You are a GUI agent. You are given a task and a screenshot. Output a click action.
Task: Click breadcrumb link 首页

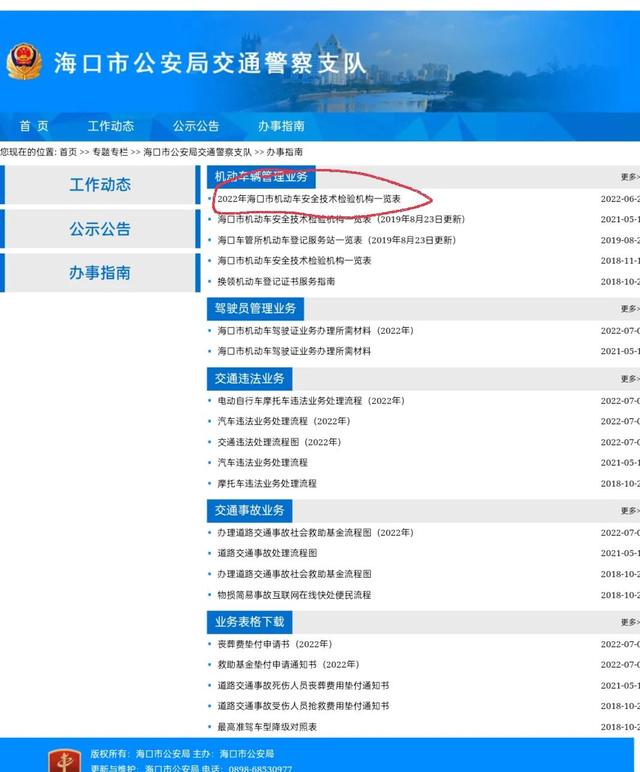pyautogui.click(x=68, y=152)
